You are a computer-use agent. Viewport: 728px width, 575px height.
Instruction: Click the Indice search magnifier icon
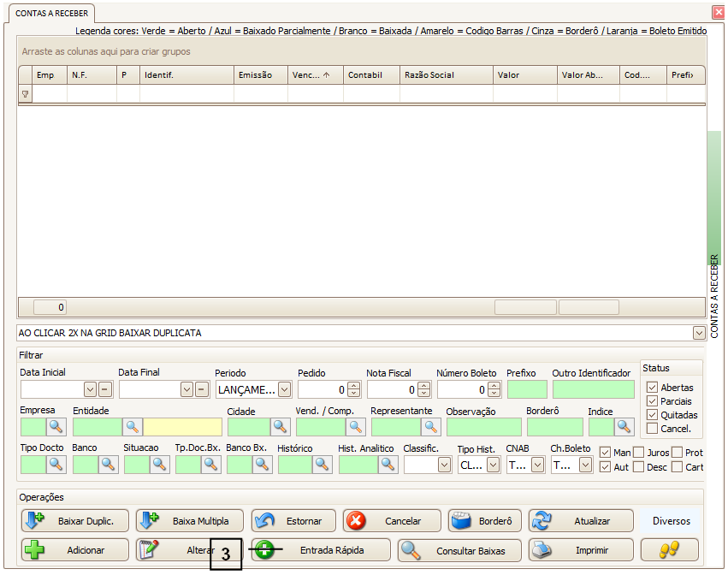coord(624,426)
